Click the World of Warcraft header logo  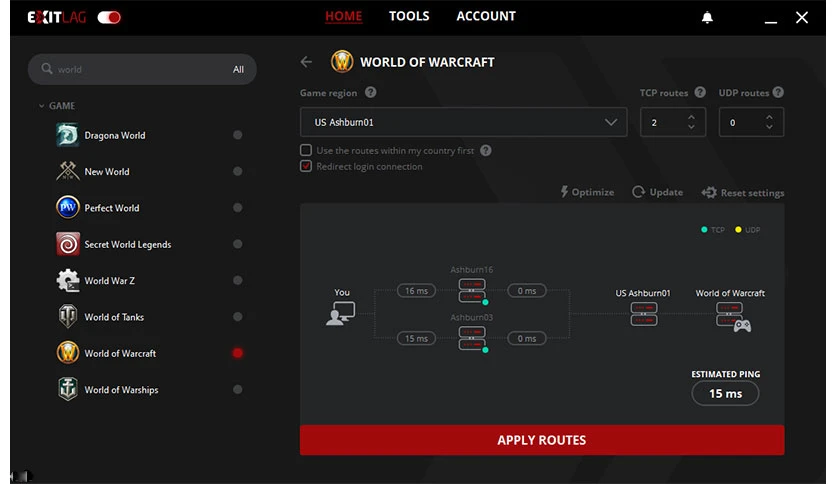coord(342,62)
